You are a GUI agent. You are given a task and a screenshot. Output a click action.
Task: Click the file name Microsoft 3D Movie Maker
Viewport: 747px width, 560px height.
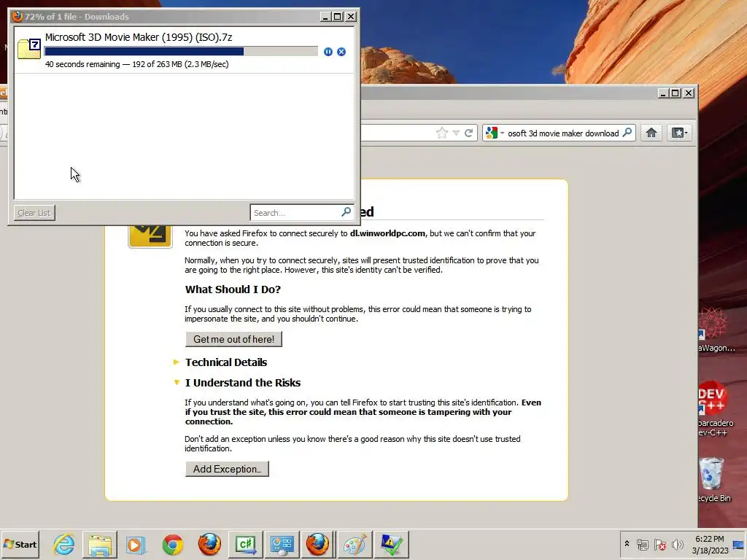tap(139, 37)
